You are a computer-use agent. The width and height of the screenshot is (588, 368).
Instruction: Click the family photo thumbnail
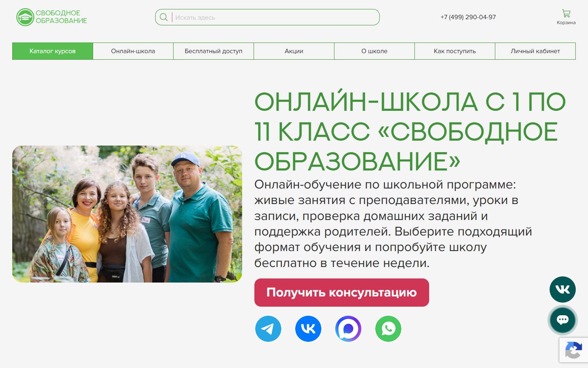pyautogui.click(x=127, y=214)
